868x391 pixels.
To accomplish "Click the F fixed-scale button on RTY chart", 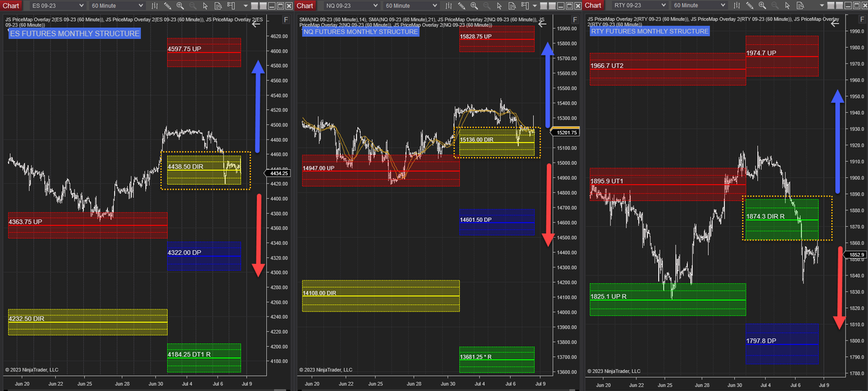I will click(863, 18).
